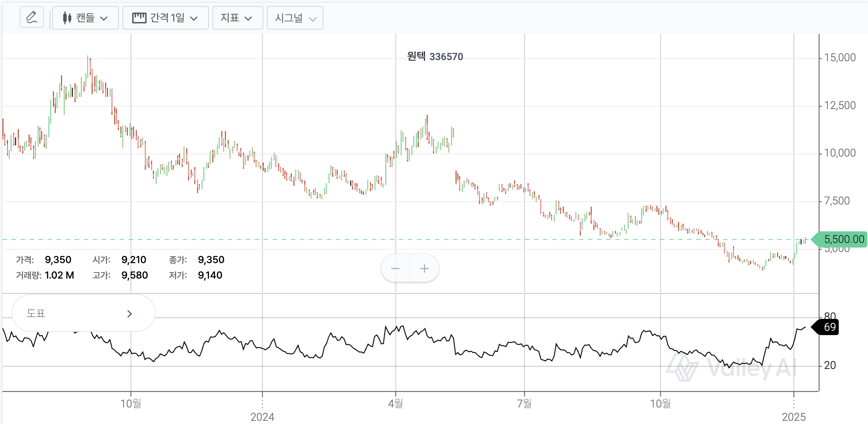Select the 2024 year marker on time axis
The height and width of the screenshot is (424, 868).
coord(262,417)
